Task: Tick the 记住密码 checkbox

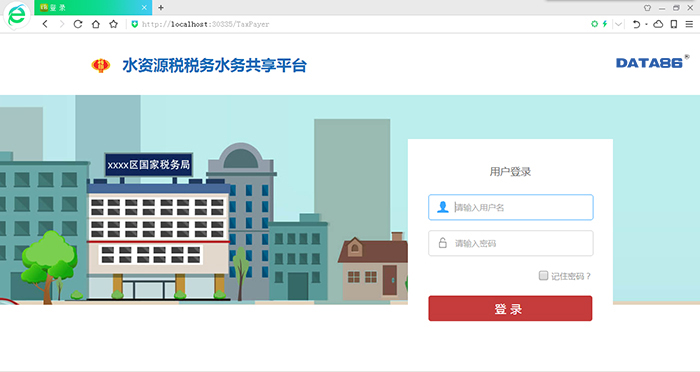Action: click(x=543, y=276)
